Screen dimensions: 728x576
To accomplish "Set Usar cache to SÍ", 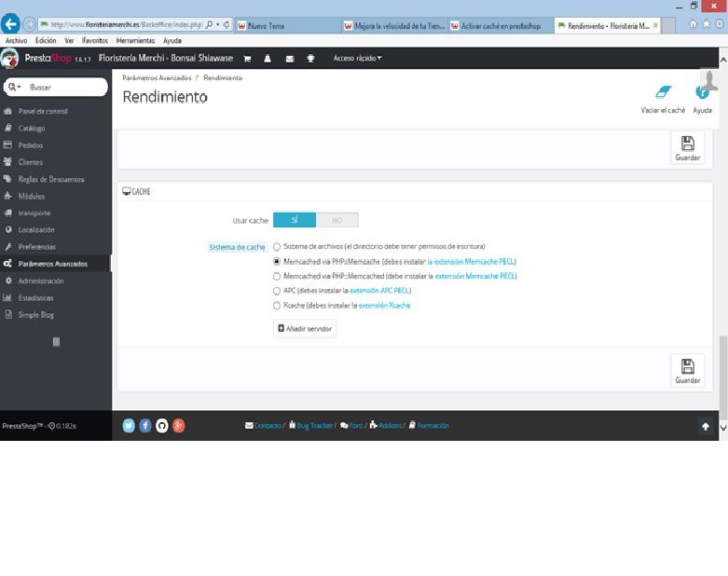I will tap(295, 220).
